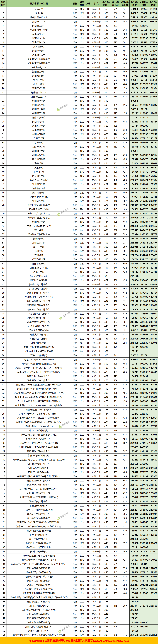This screenshot has height=644, width=158.
Task: Select 郑州工程技术学院 in row 63
Action: pos(39,268)
